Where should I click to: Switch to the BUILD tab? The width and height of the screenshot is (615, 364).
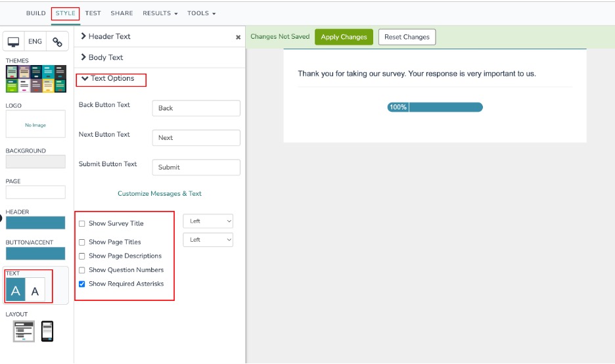coord(35,13)
